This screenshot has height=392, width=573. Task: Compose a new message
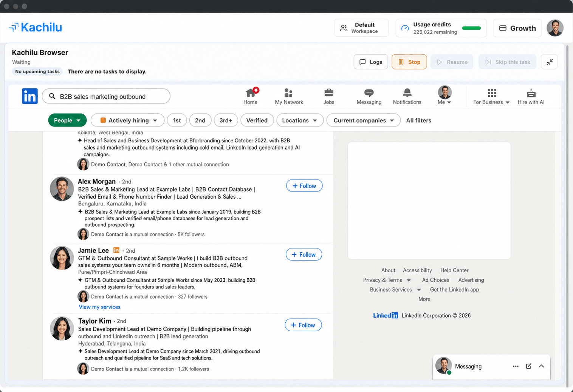tap(528, 366)
